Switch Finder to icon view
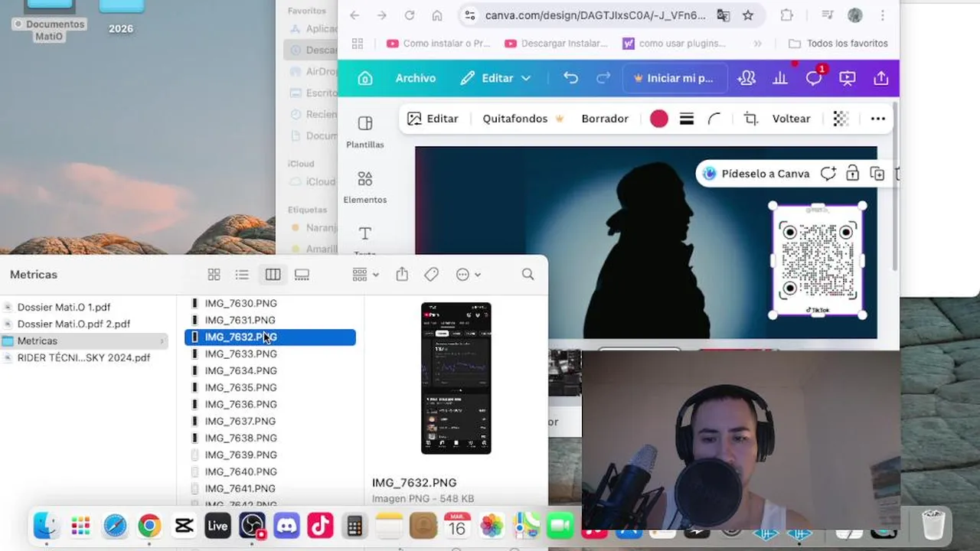This screenshot has height=551, width=980. [214, 274]
